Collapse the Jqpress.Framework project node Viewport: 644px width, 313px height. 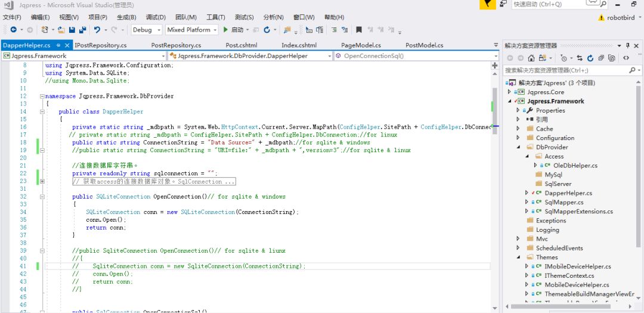(x=509, y=101)
